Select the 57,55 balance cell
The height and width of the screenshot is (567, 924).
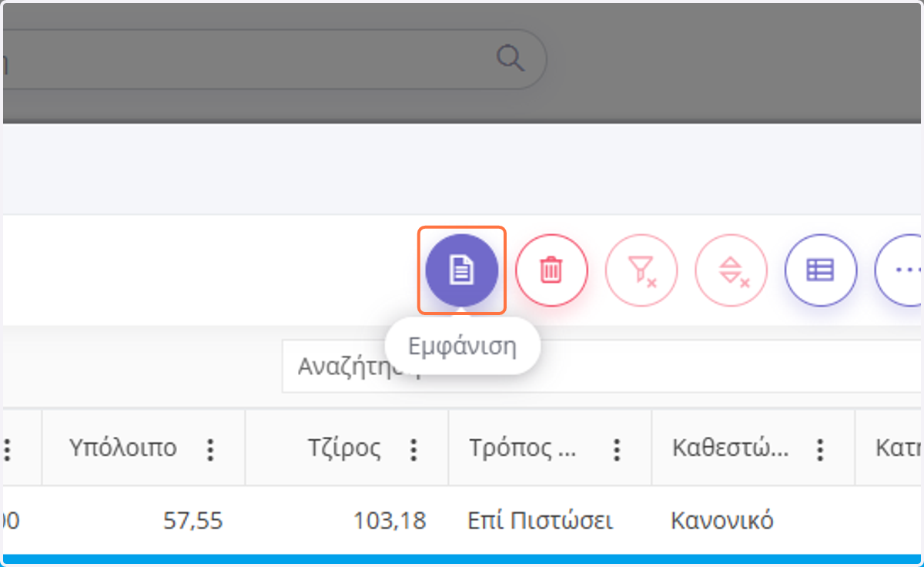(144, 522)
